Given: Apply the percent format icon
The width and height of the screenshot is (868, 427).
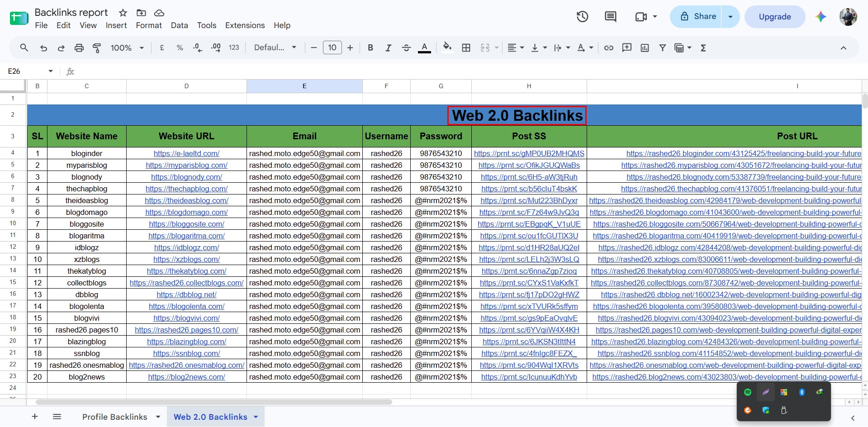Looking at the screenshot, I should [180, 47].
